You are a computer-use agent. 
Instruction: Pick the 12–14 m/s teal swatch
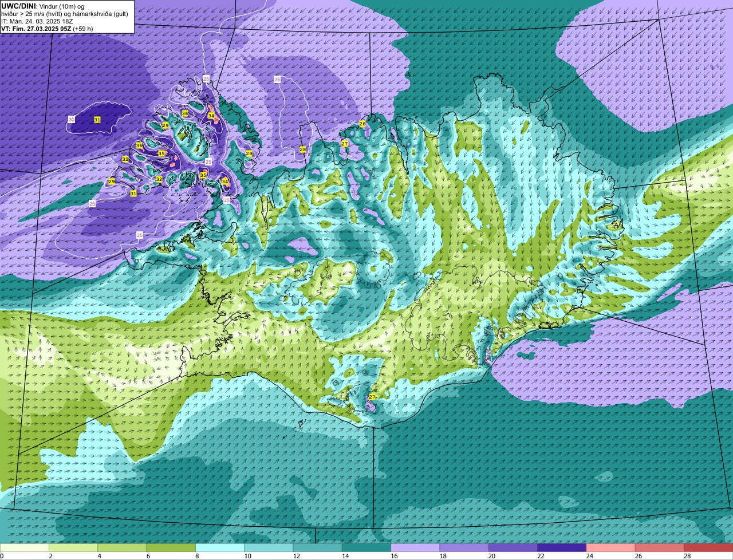point(318,547)
